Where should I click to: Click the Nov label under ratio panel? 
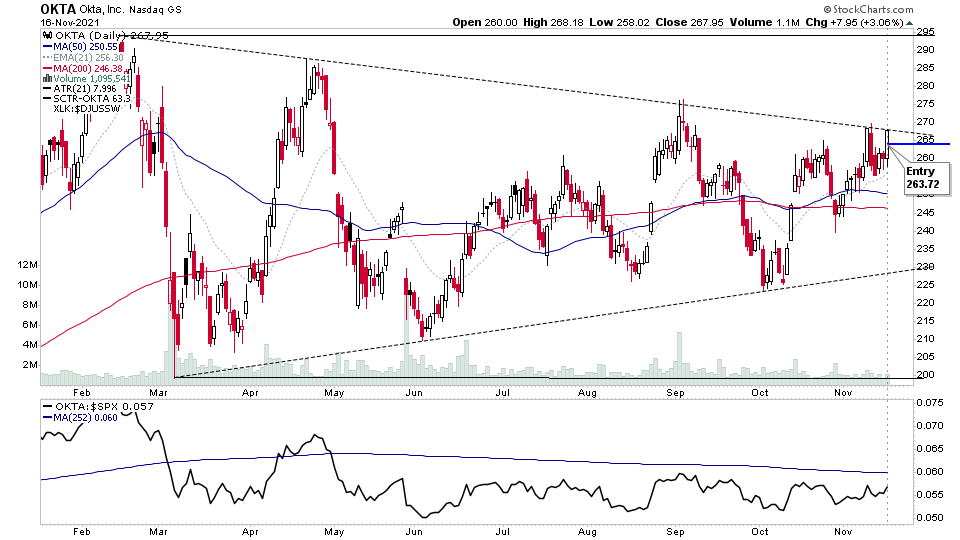tap(844, 531)
